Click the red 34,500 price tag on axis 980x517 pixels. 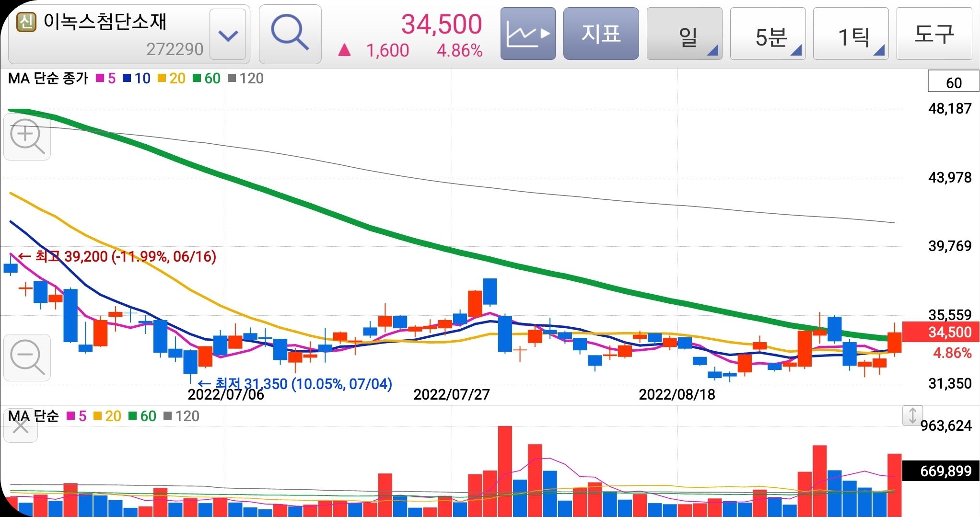940,332
